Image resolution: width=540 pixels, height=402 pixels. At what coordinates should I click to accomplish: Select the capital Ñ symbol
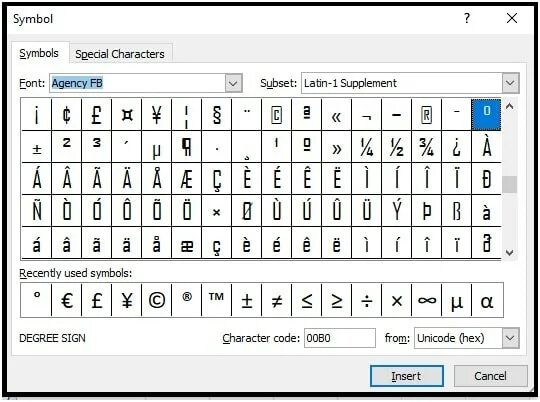[37, 211]
